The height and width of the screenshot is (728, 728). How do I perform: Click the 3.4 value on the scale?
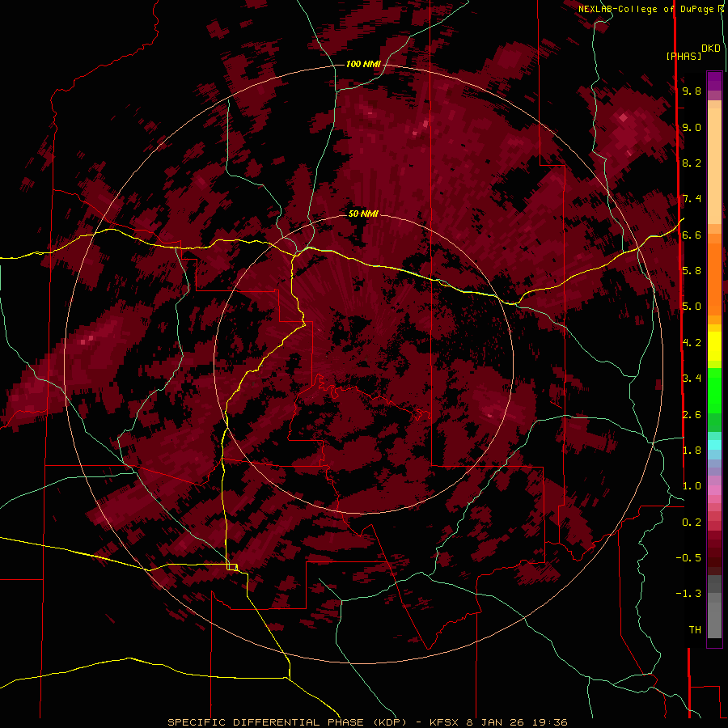[692, 379]
